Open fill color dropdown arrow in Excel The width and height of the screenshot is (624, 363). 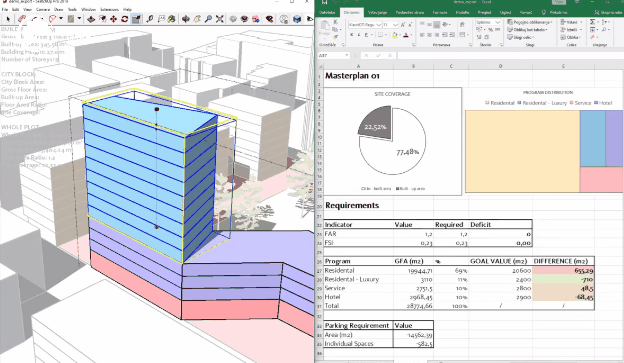tap(399, 35)
